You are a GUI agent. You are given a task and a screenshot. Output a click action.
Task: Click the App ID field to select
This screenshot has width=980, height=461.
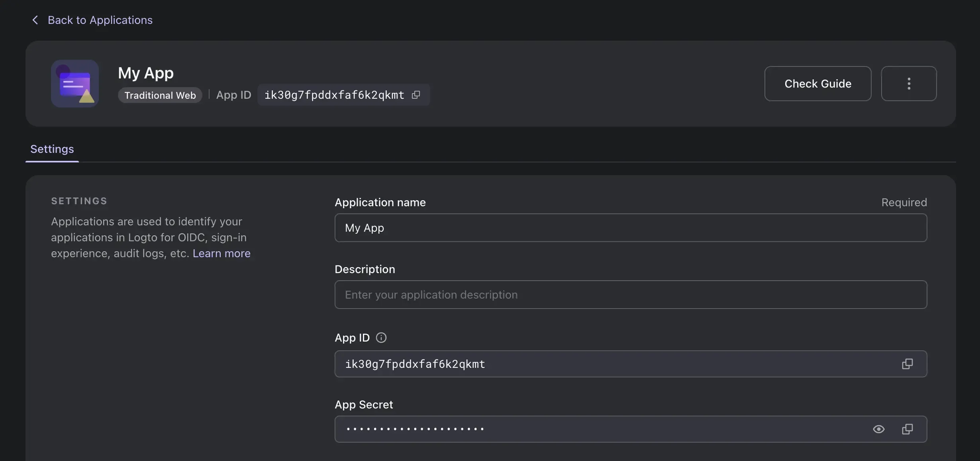tap(631, 363)
